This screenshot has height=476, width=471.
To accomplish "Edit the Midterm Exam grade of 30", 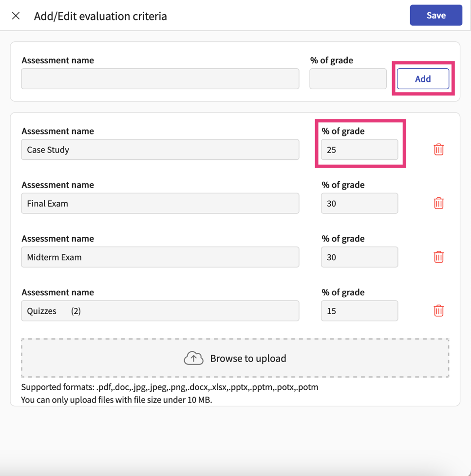I will (359, 257).
